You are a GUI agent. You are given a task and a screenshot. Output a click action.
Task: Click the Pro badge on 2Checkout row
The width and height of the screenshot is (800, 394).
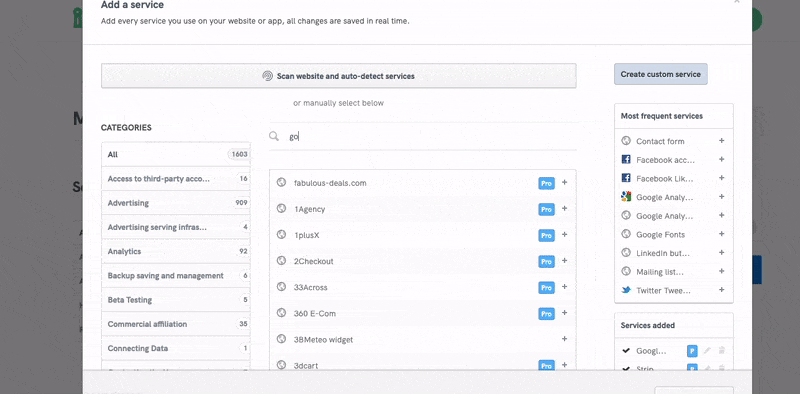click(x=546, y=261)
